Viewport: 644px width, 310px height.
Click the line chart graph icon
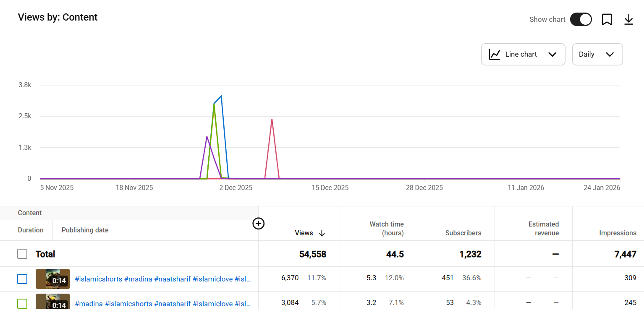pos(495,55)
